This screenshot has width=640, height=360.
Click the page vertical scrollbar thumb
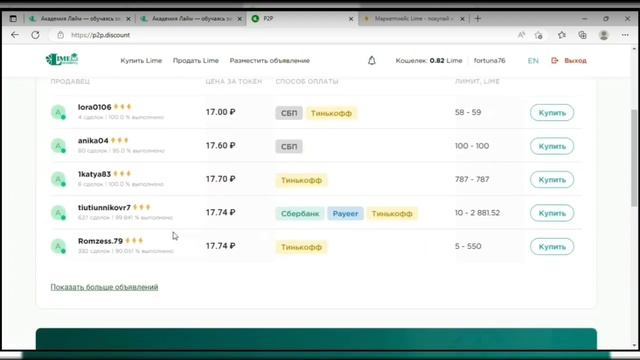click(x=634, y=158)
